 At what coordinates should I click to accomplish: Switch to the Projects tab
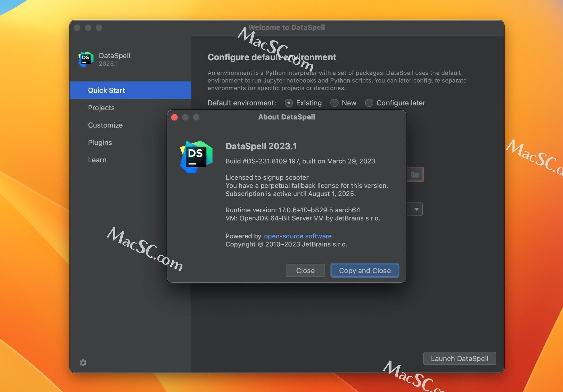[130, 108]
